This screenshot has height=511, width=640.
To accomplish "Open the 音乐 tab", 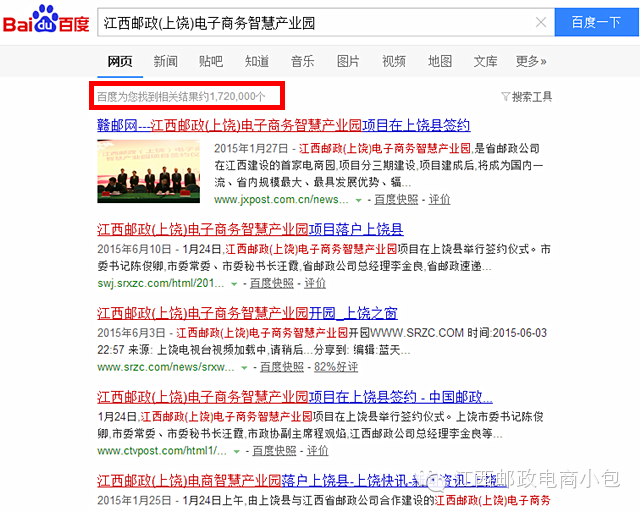I will [302, 62].
